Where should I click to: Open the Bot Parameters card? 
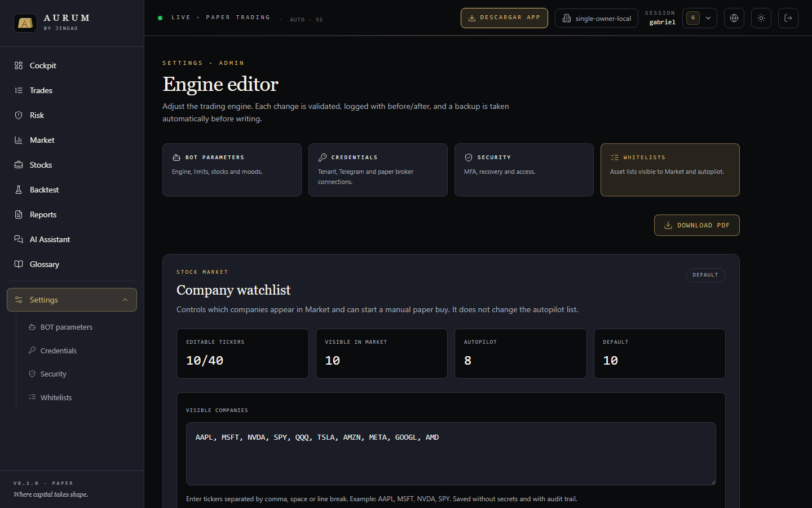[232, 170]
